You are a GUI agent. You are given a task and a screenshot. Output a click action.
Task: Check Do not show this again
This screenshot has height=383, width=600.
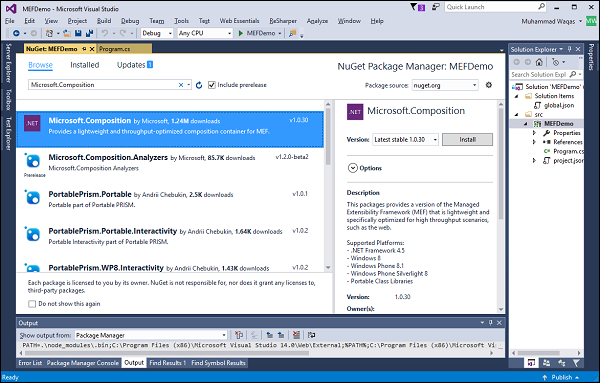tap(32, 304)
